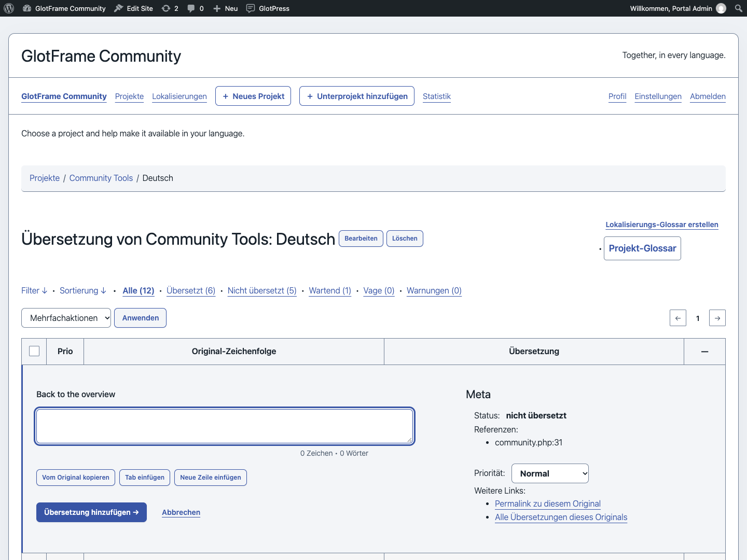Click the Bearbeiten button beside the heading
This screenshot has width=747, height=560.
point(361,239)
